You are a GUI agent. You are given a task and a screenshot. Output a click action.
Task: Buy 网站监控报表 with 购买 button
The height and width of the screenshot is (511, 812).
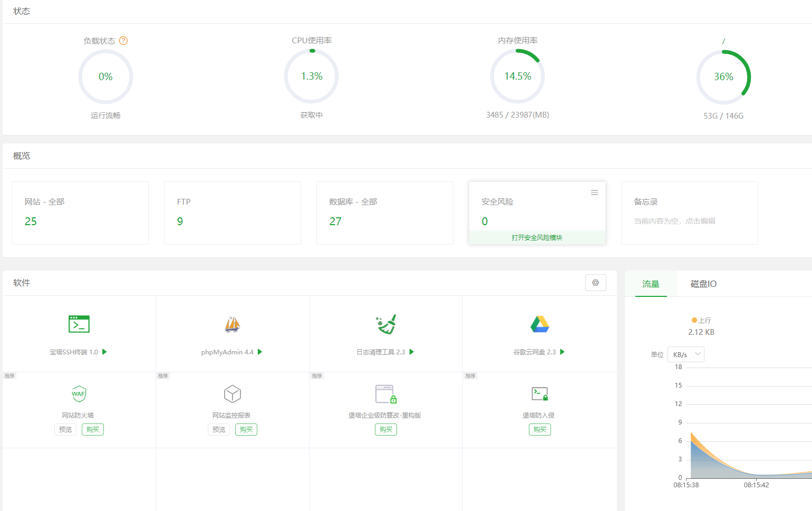tap(246, 429)
